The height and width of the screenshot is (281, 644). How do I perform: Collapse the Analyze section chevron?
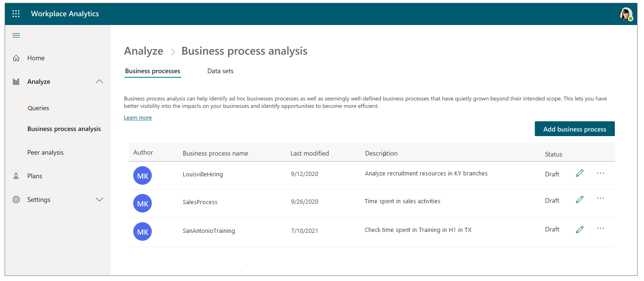(x=99, y=81)
